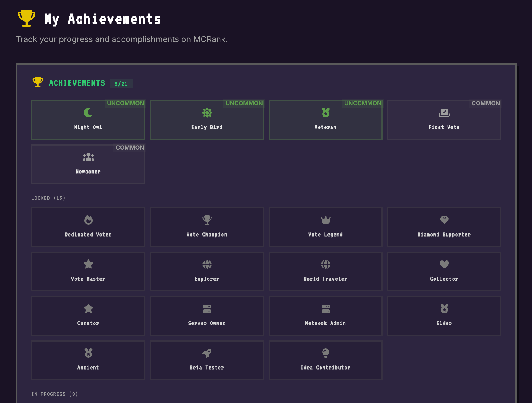Click the Newcomer people group icon
Screen dimensions: 532x403
tap(88, 157)
